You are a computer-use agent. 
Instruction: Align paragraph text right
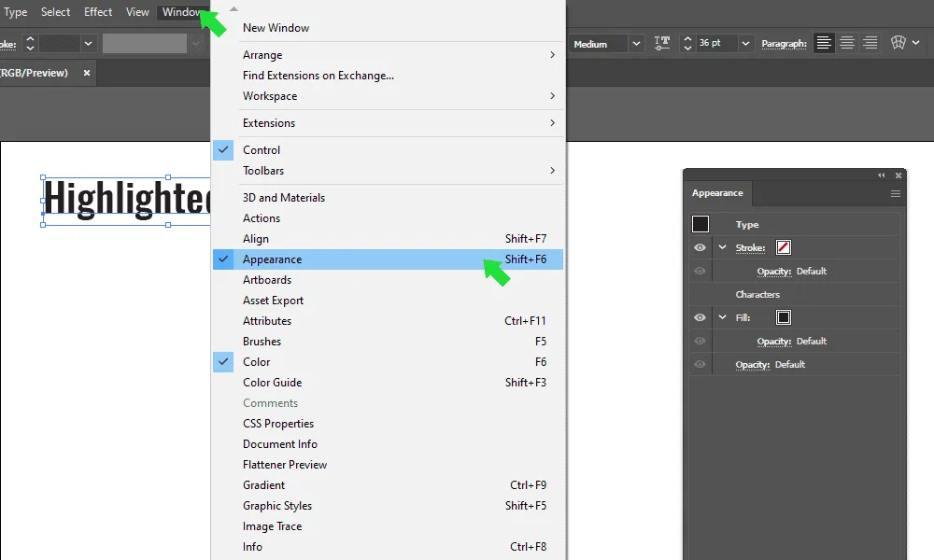(870, 44)
